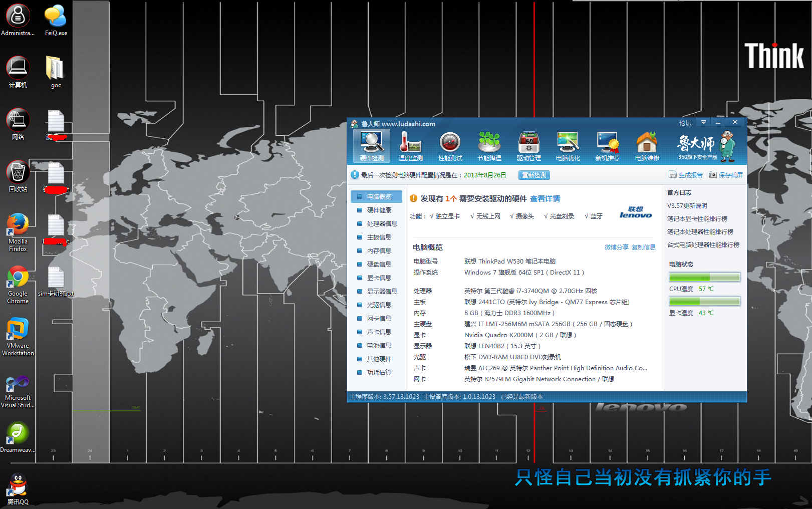Launch 腾讯QQ from desktop
Screen dimensions: 812x509
[x=18, y=489]
